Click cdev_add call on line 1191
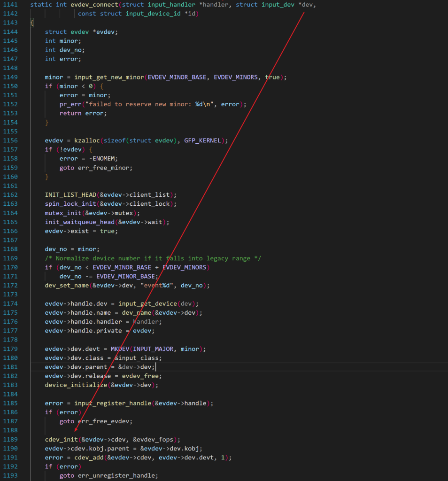Screen dimensions: 448x481 point(89,458)
